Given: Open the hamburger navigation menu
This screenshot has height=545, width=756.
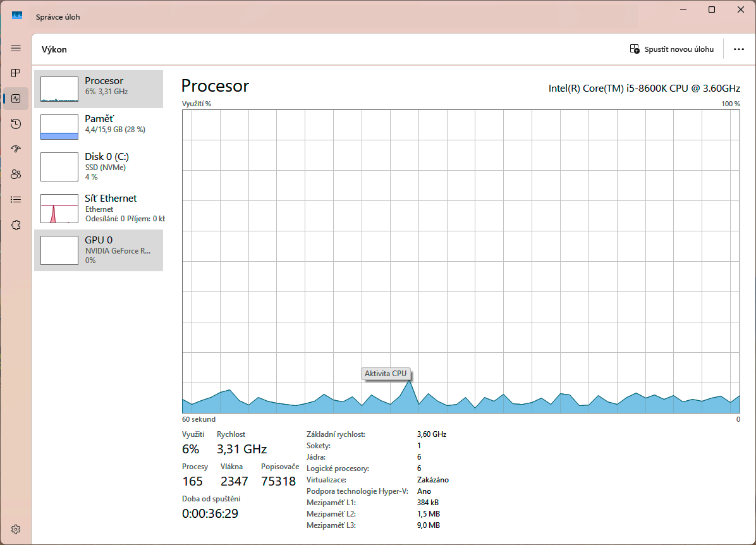Looking at the screenshot, I should [16, 48].
